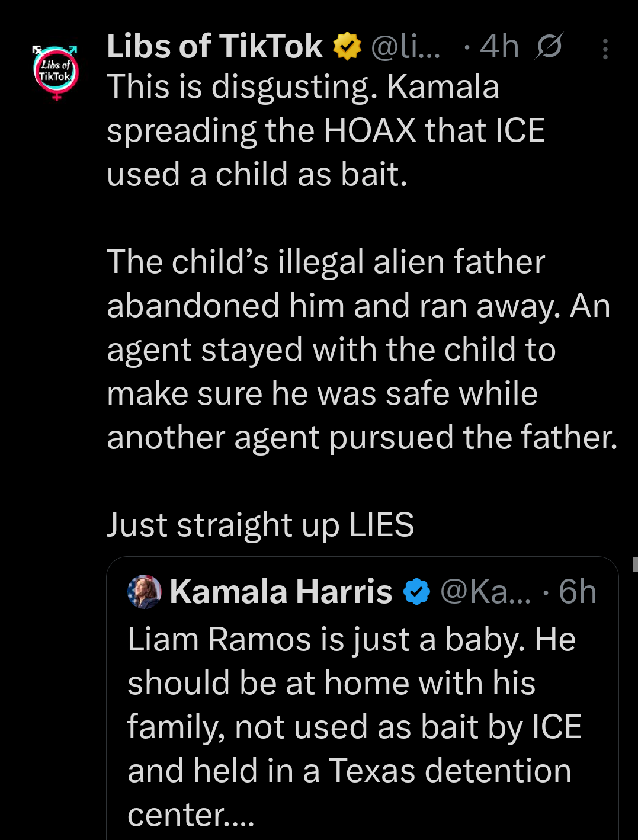Select the @Ka... handle in the quoted tweet

coord(485,592)
